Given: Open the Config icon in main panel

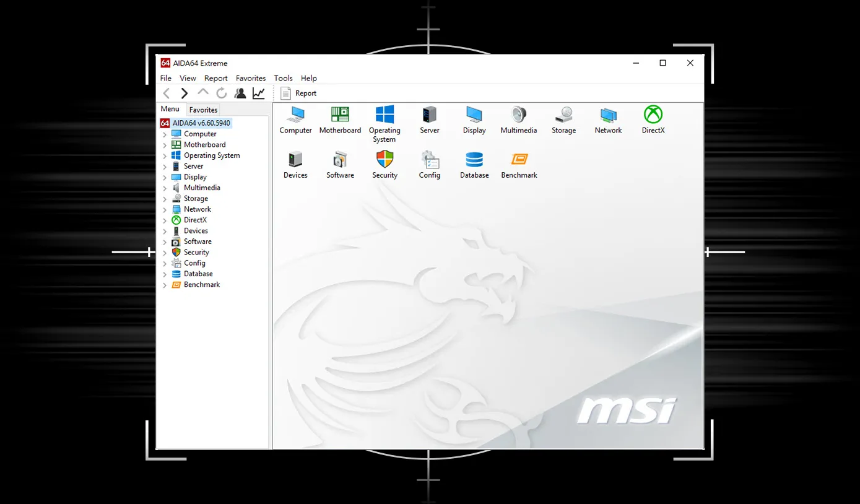Looking at the screenshot, I should [x=430, y=160].
